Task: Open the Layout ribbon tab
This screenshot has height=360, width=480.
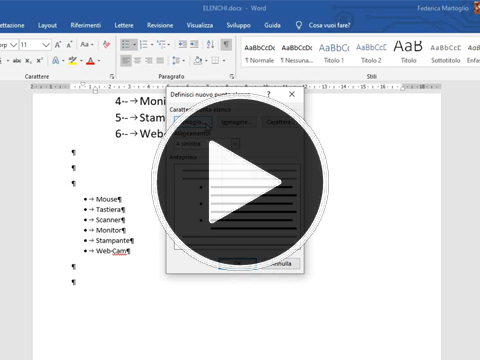Action: pos(47,25)
